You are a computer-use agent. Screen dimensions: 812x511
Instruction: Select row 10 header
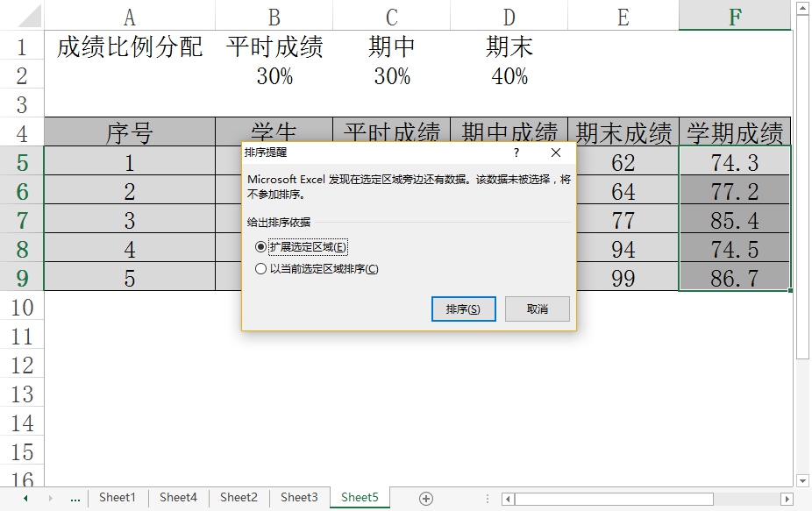(x=22, y=308)
